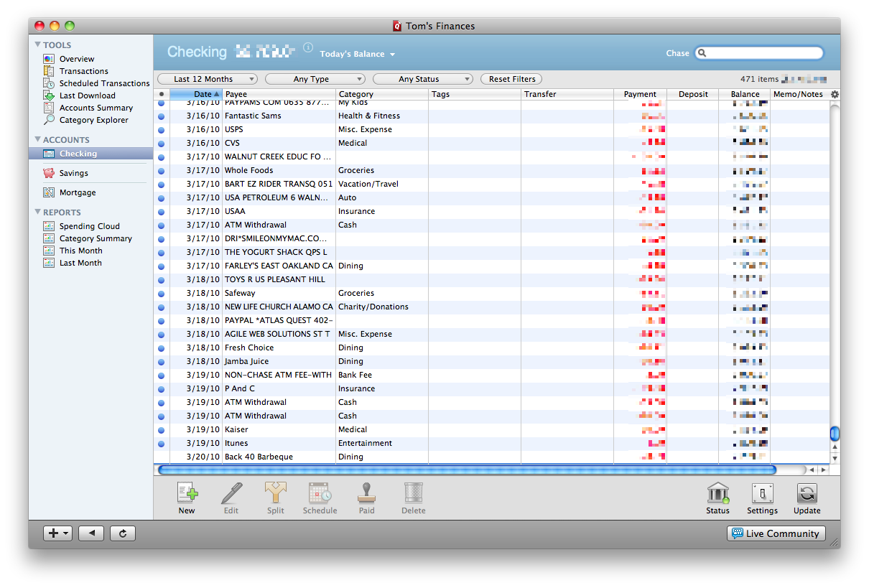Open Accounts Summary in sidebar

point(96,108)
